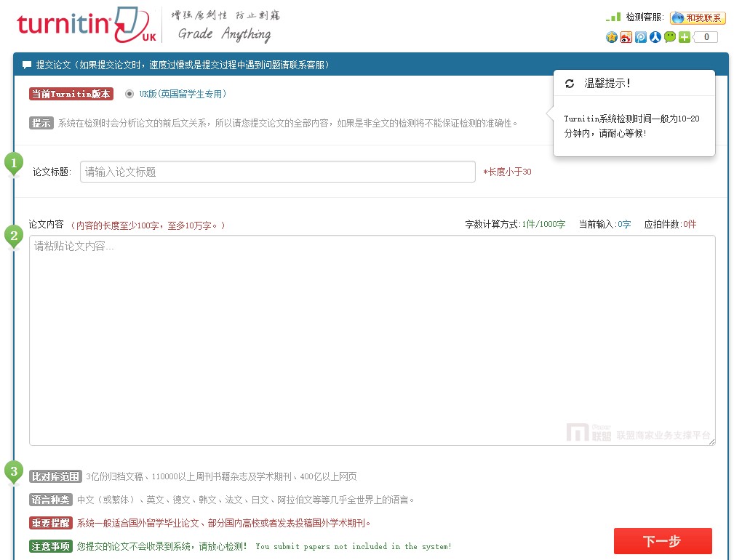Viewport: 734px width, 560px height.
Task: Click the refresh icon beside 温馨提示
Action: pos(569,84)
